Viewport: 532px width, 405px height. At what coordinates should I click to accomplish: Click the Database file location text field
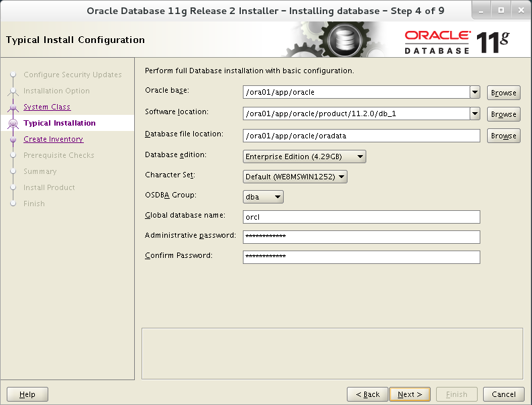[x=361, y=136]
